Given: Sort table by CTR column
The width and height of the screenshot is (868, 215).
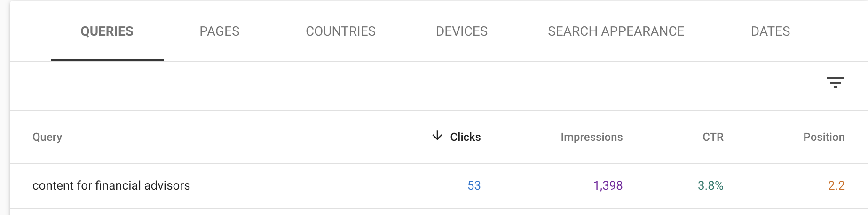Looking at the screenshot, I should click(x=713, y=137).
